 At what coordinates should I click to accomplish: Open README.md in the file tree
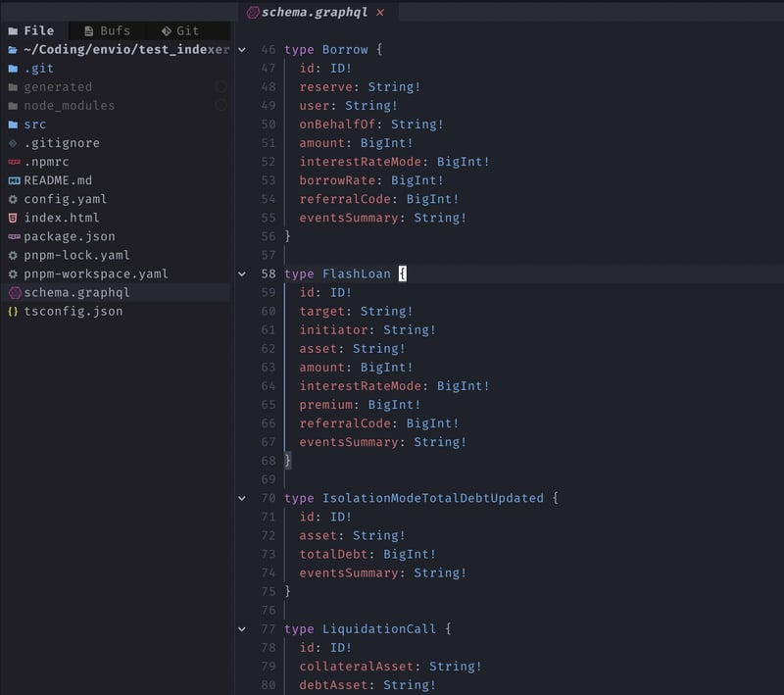coord(58,180)
